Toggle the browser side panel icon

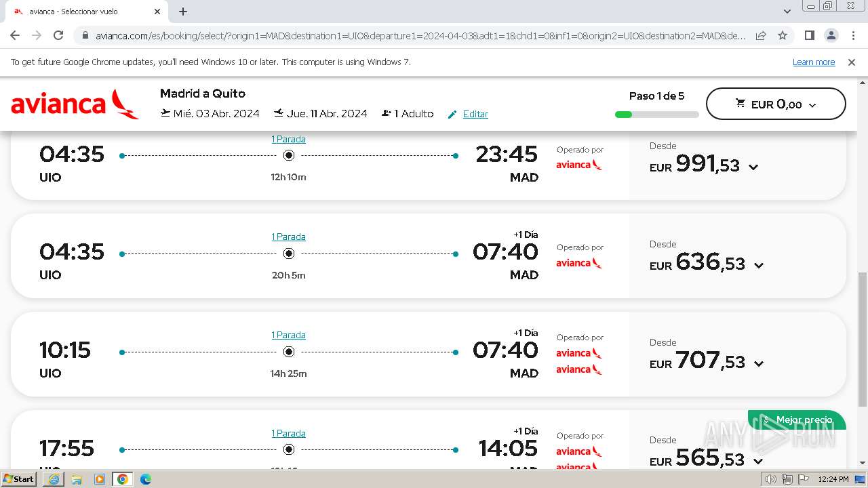(809, 35)
